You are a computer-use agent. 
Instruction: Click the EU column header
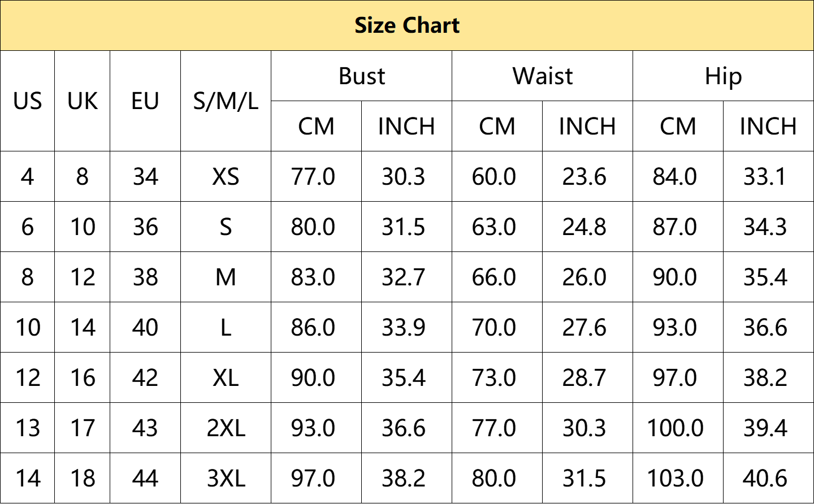145,101
